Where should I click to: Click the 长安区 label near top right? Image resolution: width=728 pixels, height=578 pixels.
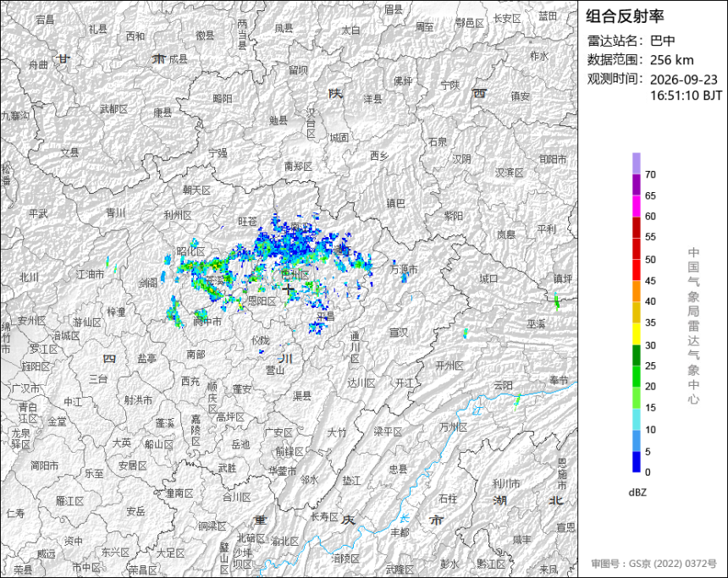coord(507,18)
